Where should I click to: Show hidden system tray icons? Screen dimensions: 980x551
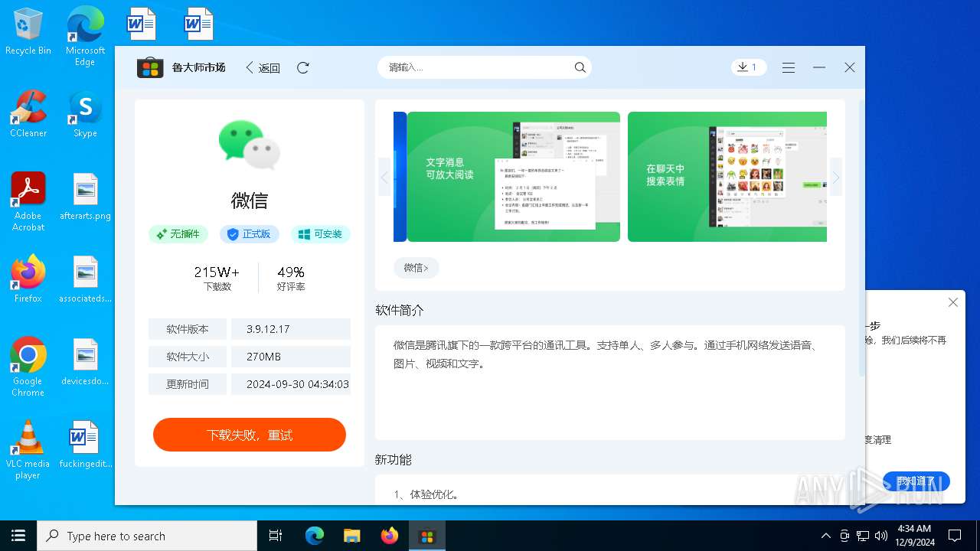pos(825,536)
